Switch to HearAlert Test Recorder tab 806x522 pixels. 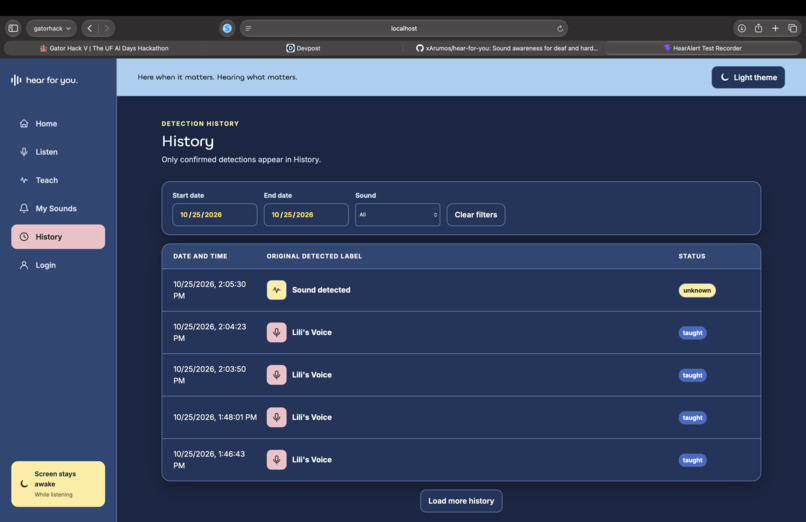pos(703,48)
